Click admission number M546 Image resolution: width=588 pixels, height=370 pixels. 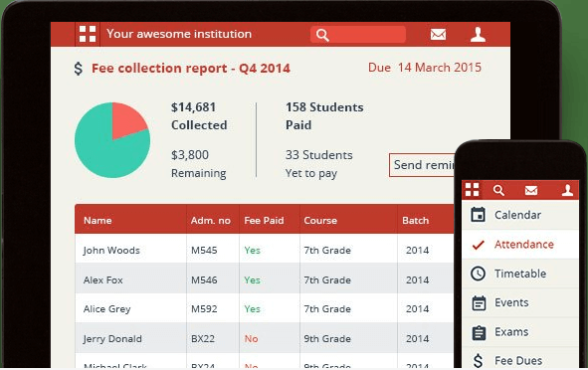[x=204, y=280]
